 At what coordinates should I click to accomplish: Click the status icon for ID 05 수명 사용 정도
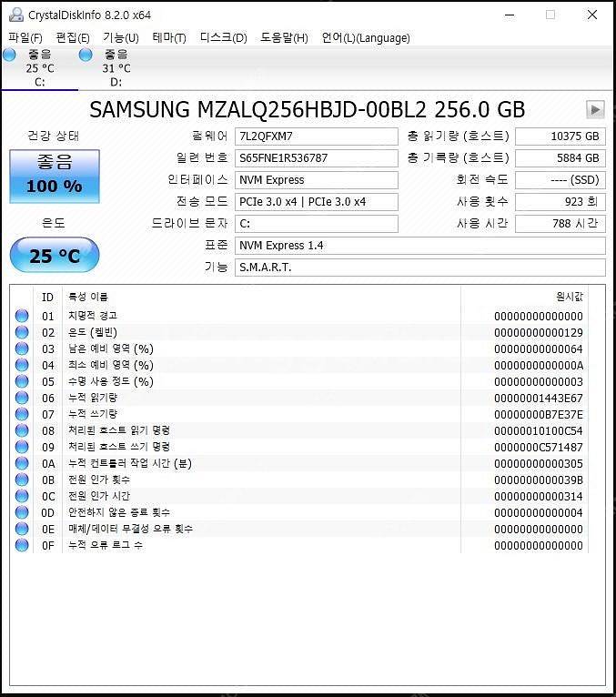22,381
